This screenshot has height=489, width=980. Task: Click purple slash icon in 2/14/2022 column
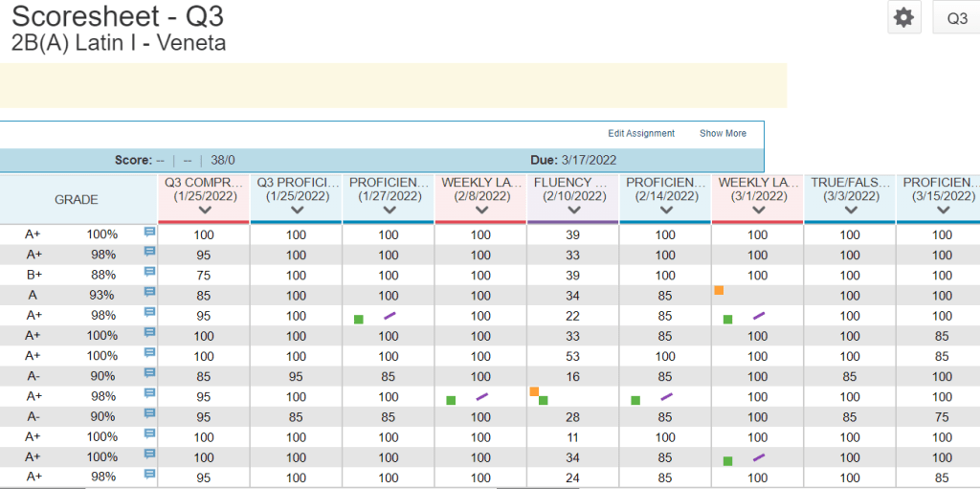[x=666, y=397]
